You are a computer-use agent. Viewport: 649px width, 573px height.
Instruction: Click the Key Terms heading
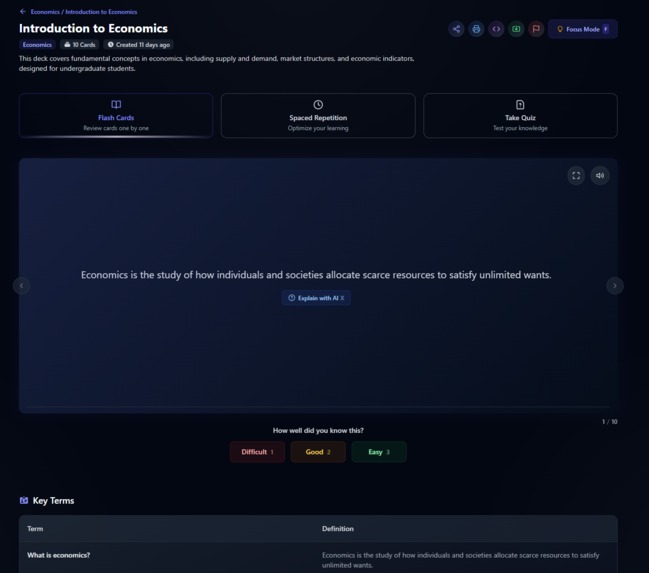point(53,501)
